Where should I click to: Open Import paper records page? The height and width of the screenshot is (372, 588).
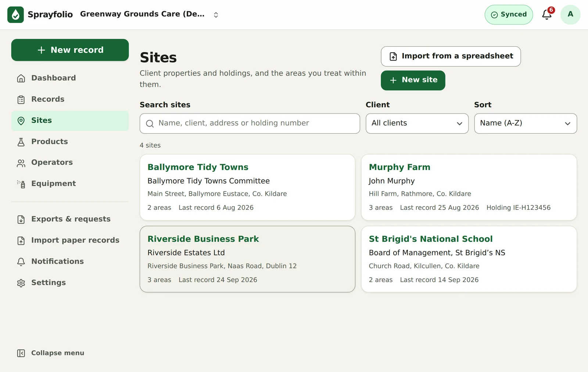tap(70, 240)
